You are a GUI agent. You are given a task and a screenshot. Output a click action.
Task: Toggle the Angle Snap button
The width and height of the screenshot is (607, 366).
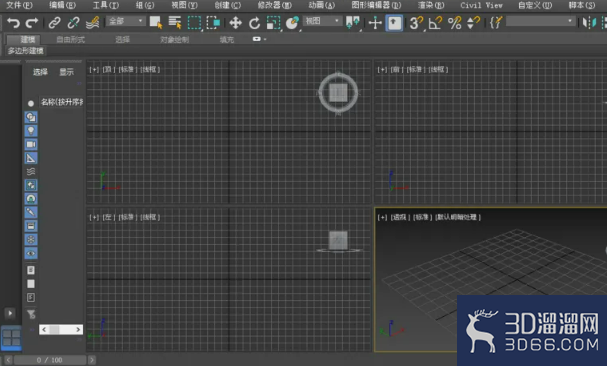click(x=436, y=23)
